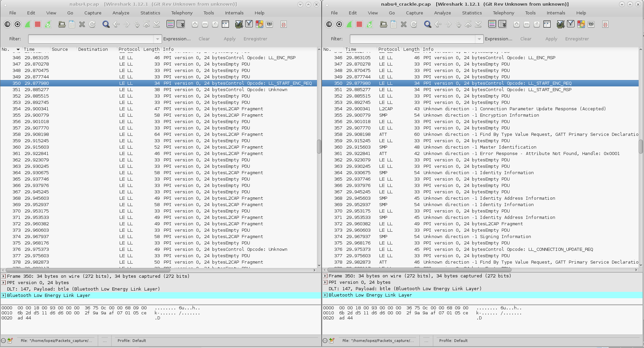This screenshot has height=348, width=644.
Task: Open coloring rules in the nabu4_crackle.pcap window
Action: pos(580,24)
